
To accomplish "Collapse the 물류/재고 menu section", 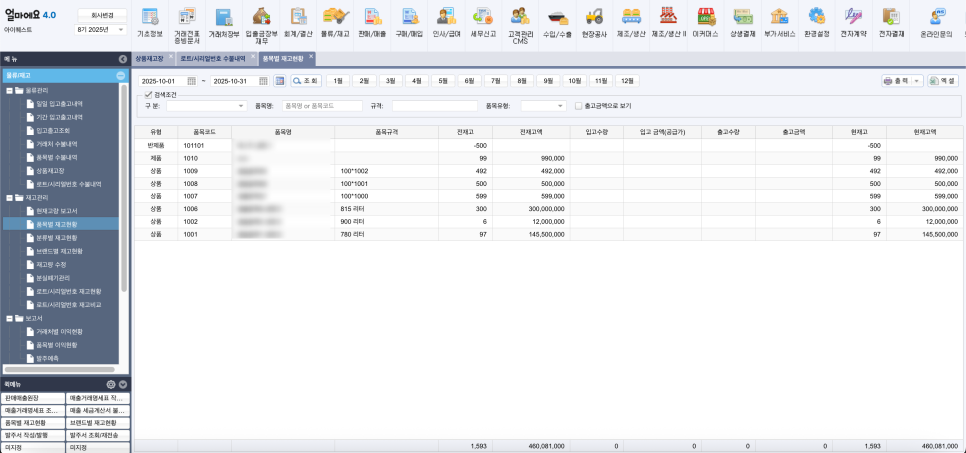I will [x=121, y=75].
